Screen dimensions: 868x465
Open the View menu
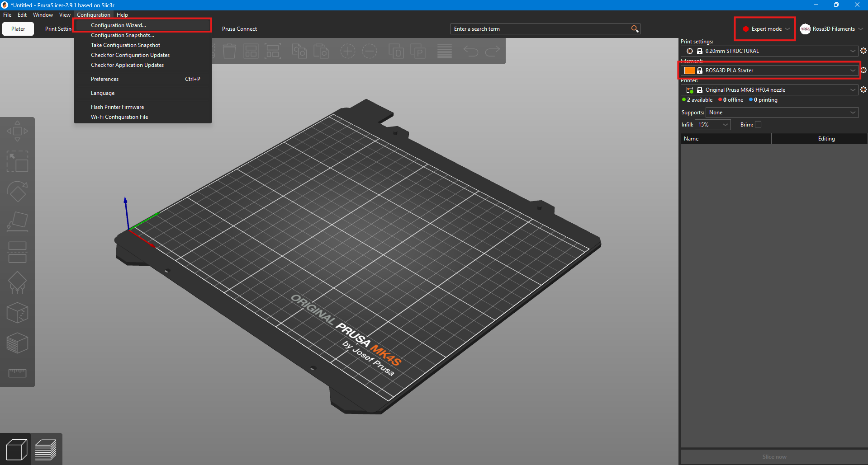tap(65, 15)
